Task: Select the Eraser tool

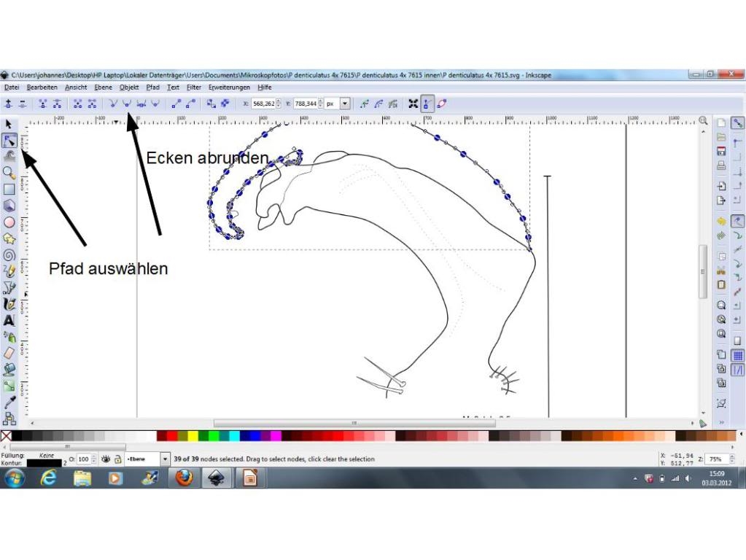Action: click(9, 353)
